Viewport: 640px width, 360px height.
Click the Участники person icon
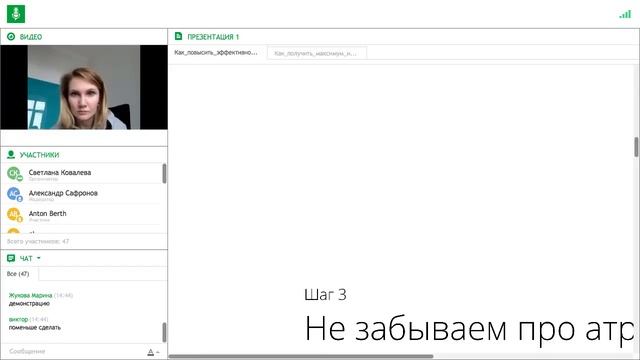pos(11,155)
